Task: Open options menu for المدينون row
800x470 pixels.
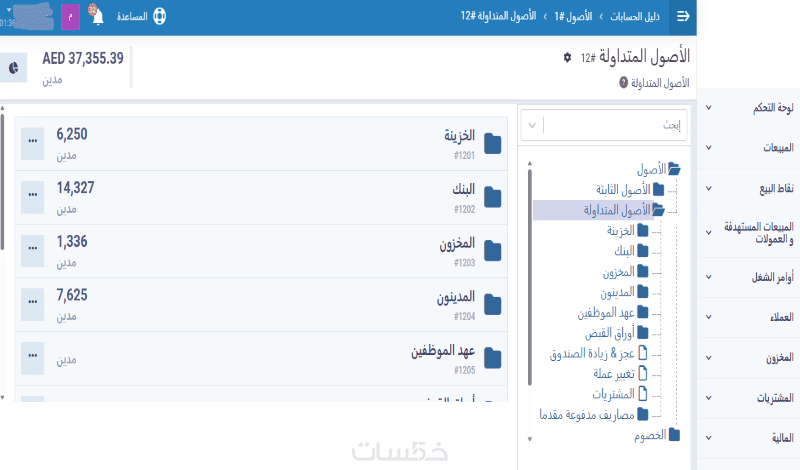Action: [33, 304]
